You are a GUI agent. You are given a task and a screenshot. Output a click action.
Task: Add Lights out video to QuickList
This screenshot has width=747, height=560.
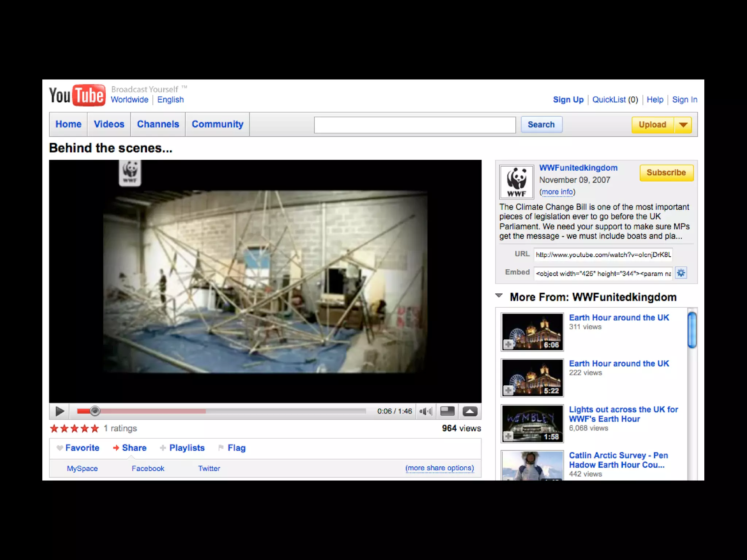tap(508, 436)
